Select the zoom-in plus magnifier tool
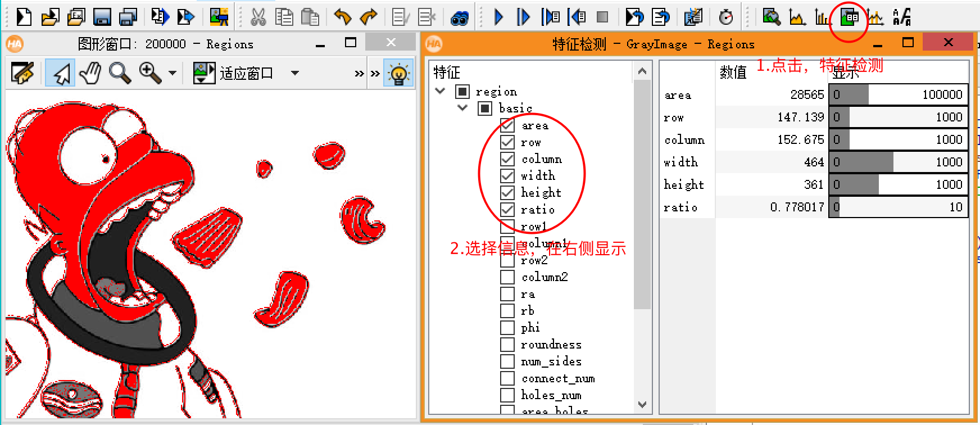 coord(150,73)
